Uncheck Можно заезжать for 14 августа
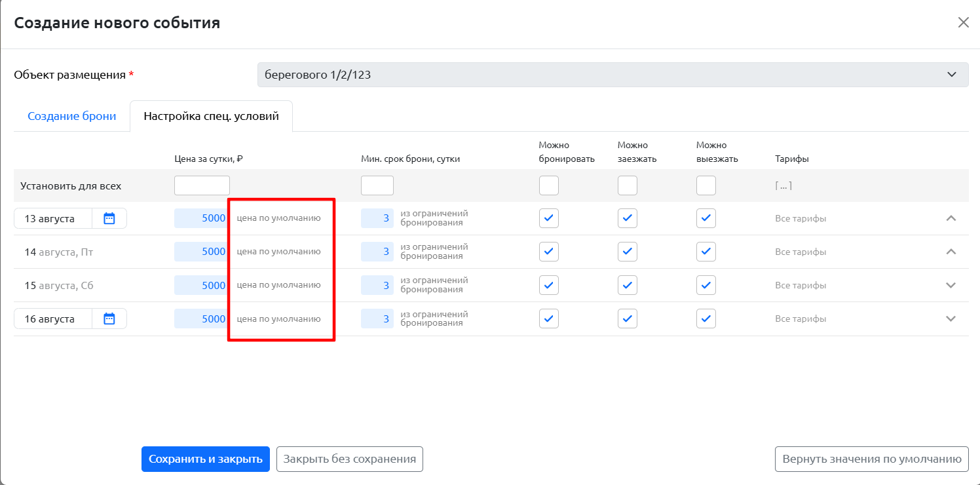 (x=628, y=252)
